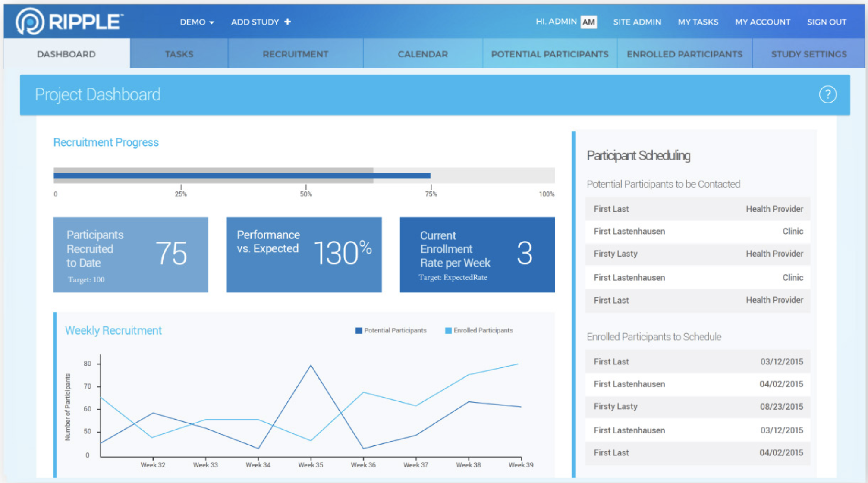The height and width of the screenshot is (483, 868).
Task: Select the Enrolled Participants tab
Action: pyautogui.click(x=685, y=54)
